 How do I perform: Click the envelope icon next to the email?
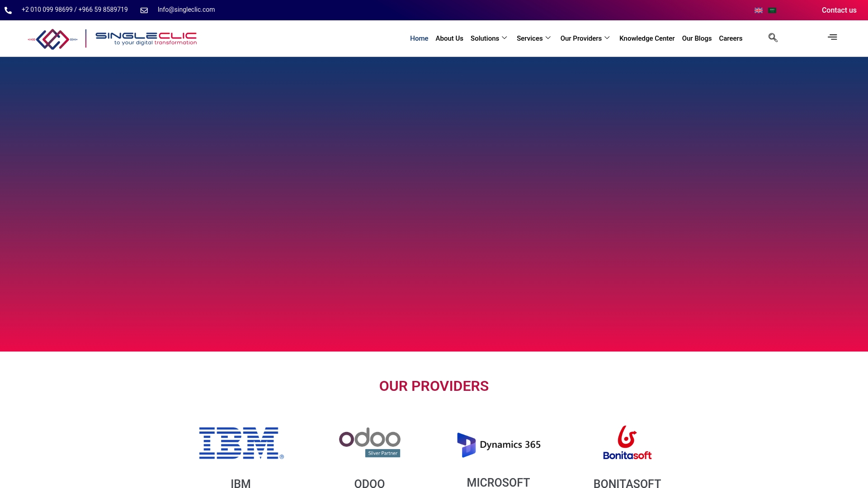point(144,10)
